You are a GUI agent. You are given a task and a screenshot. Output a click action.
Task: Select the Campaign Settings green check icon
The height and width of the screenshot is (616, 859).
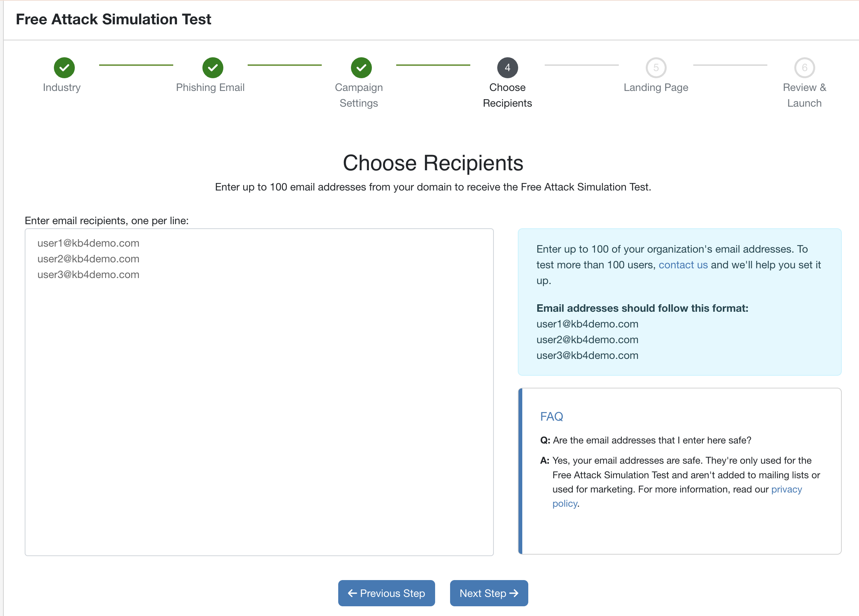361,68
